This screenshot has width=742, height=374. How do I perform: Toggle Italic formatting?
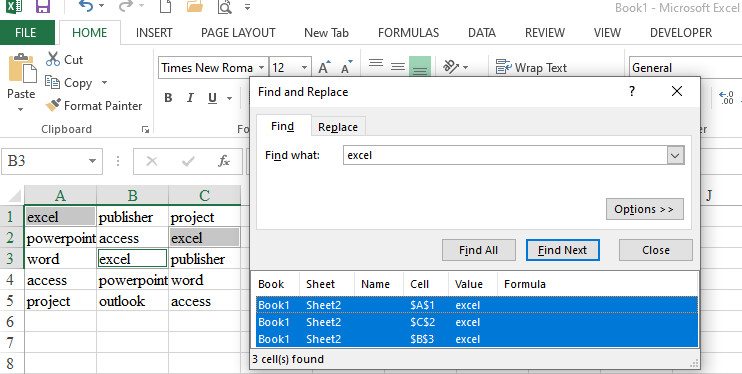point(190,98)
